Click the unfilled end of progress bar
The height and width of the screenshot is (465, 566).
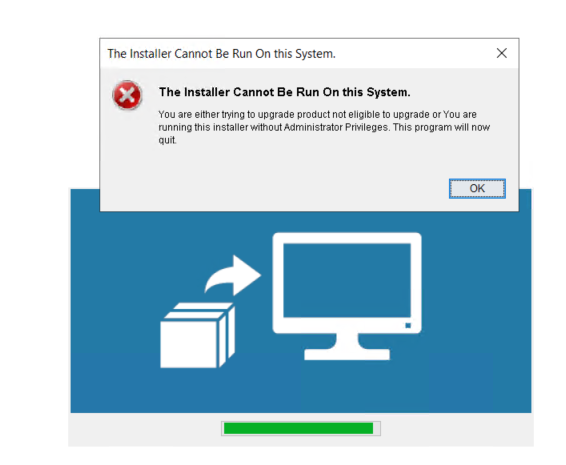tap(376, 428)
